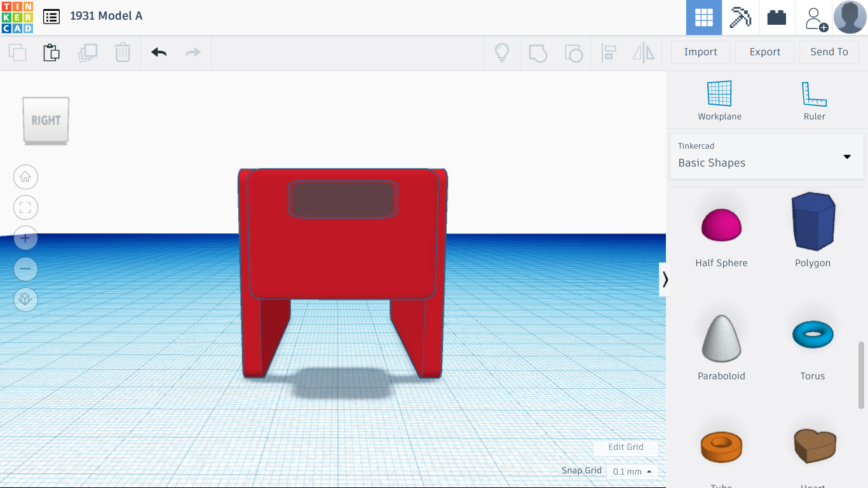Switch to Blocks view with the pickaxe icon
The image size is (868, 488).
(x=740, y=17)
